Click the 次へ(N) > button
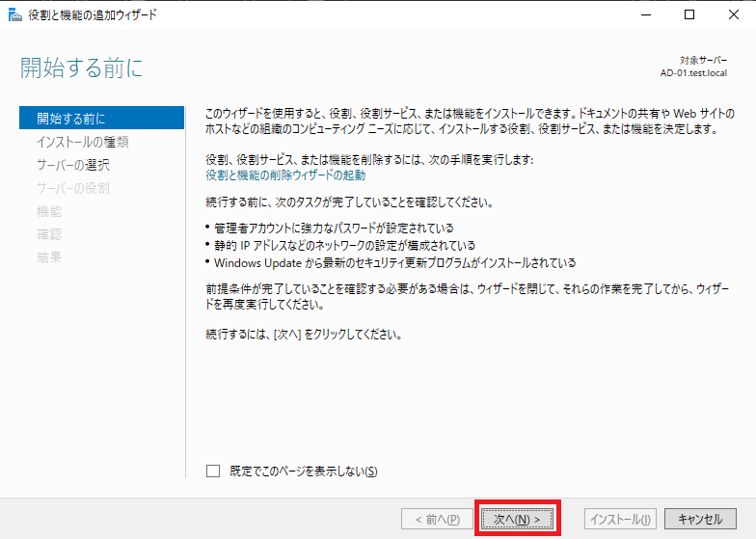756x539 pixels. point(517,519)
